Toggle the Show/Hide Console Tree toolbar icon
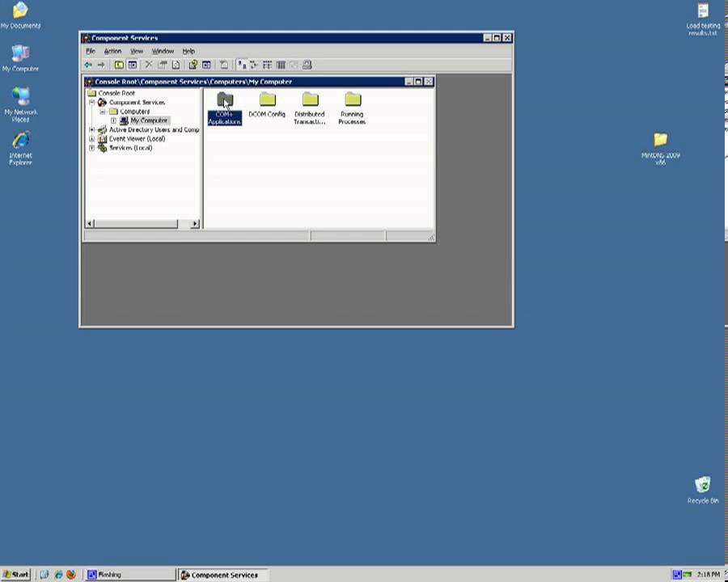This screenshot has height=582, width=728. pyautogui.click(x=133, y=65)
